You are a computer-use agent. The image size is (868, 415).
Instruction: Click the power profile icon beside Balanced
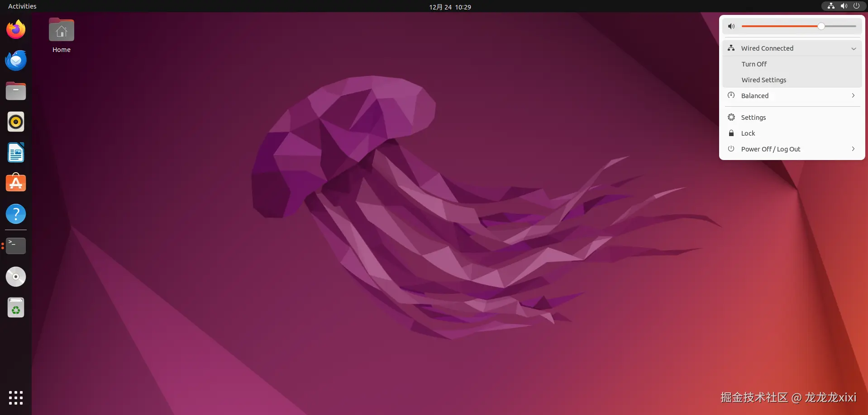[x=731, y=95]
